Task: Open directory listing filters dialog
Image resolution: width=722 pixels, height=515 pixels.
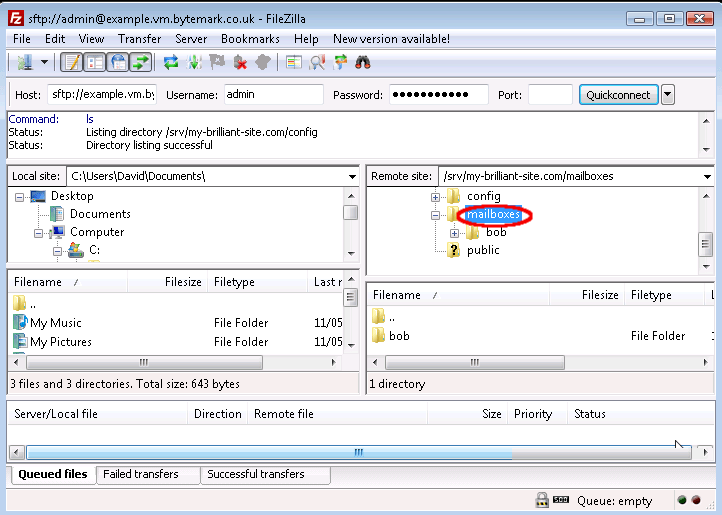Action: pos(294,62)
